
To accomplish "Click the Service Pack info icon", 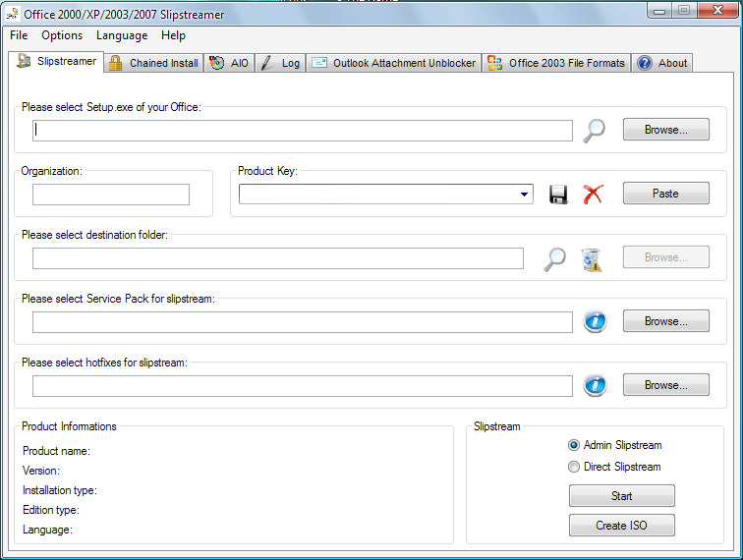I will pyautogui.click(x=595, y=321).
